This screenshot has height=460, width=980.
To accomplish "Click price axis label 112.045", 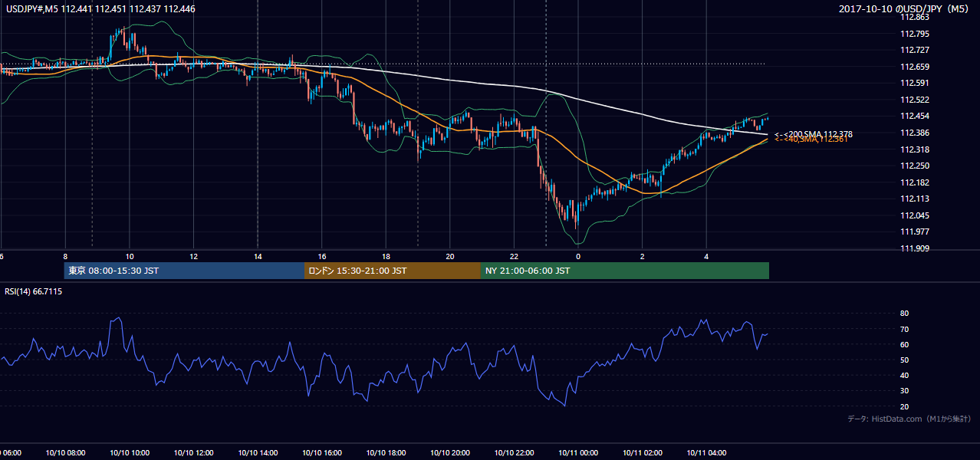I will pos(914,215).
